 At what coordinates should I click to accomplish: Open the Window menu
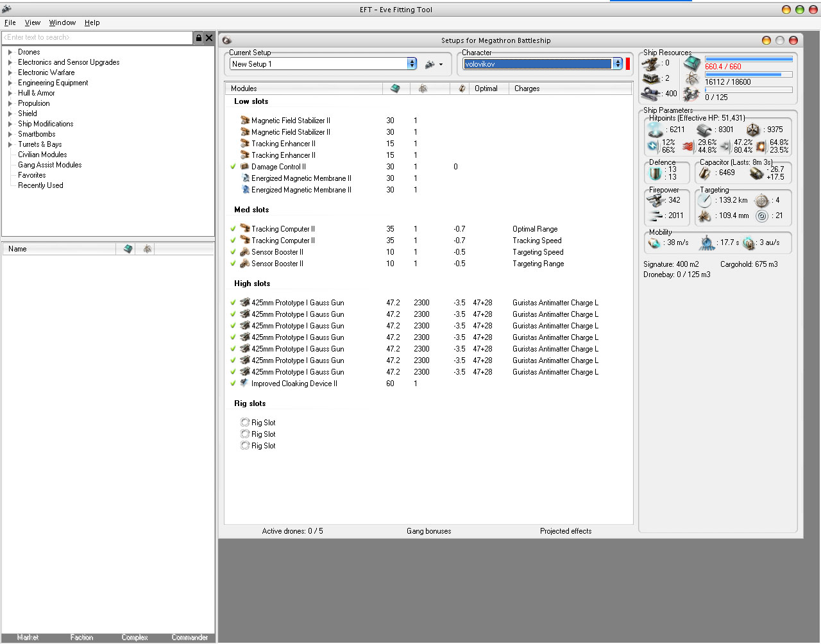tap(62, 22)
